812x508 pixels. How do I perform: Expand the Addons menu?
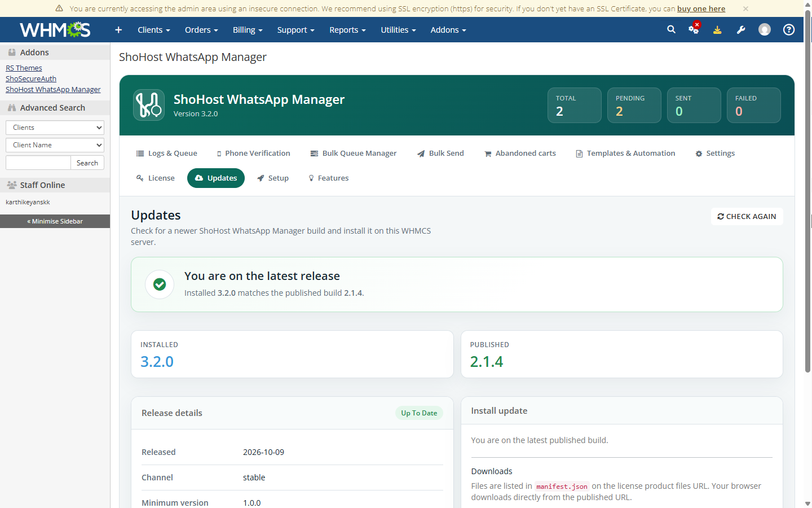pos(448,30)
